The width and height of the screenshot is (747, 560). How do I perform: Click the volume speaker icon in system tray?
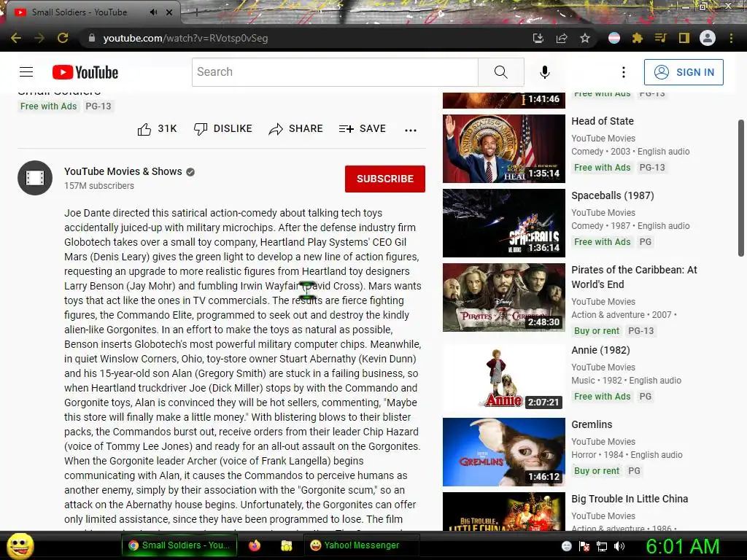(x=619, y=546)
